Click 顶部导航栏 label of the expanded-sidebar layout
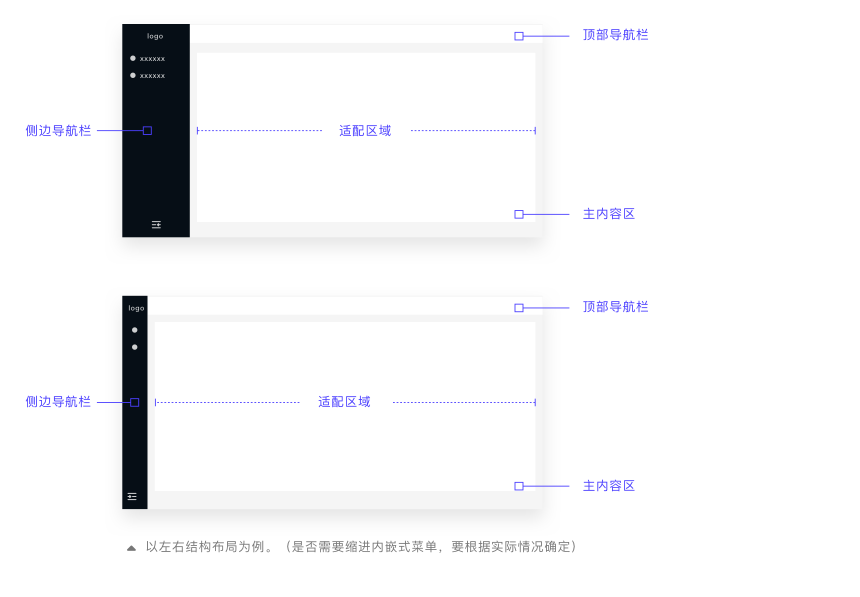Viewport: 860px width, 597px height. coord(615,35)
